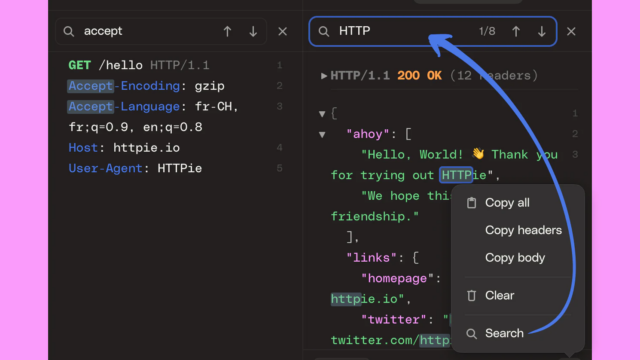Click the trash icon next to Clear

point(471,296)
